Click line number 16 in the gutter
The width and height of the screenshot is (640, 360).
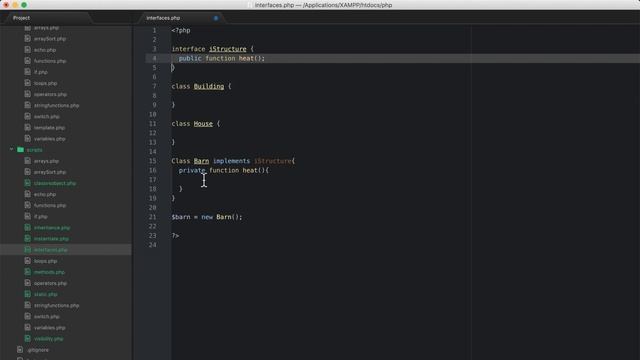[x=153, y=170]
